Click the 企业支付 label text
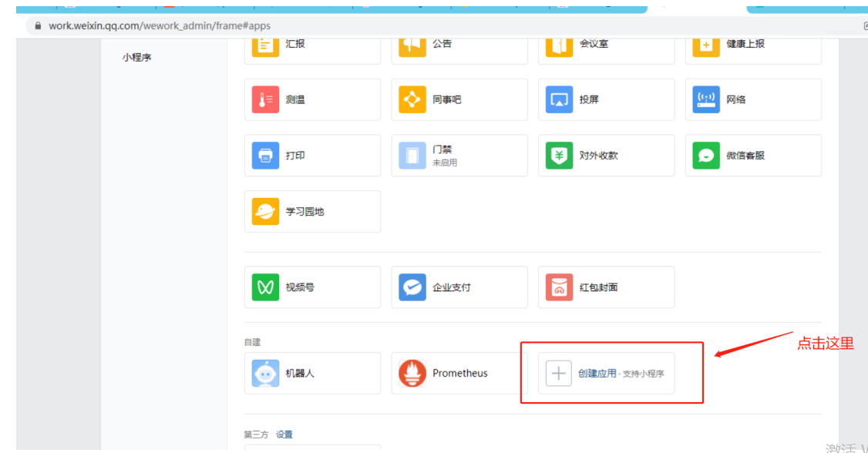 452,287
